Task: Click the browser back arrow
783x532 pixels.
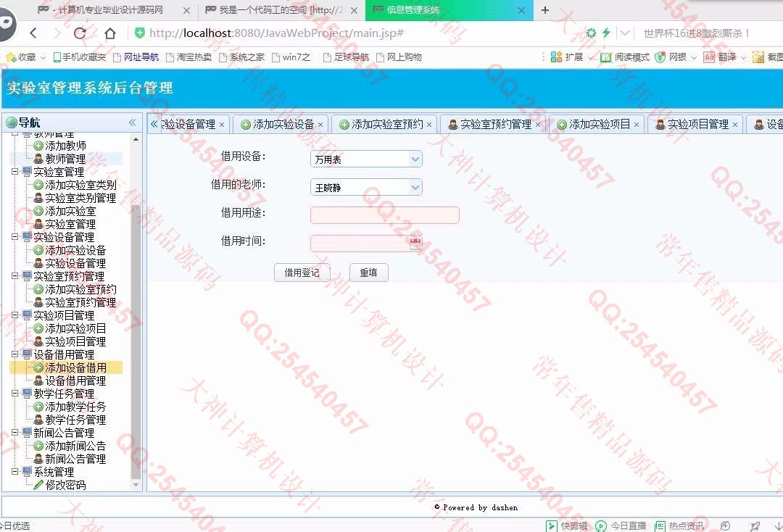Action: [33, 33]
